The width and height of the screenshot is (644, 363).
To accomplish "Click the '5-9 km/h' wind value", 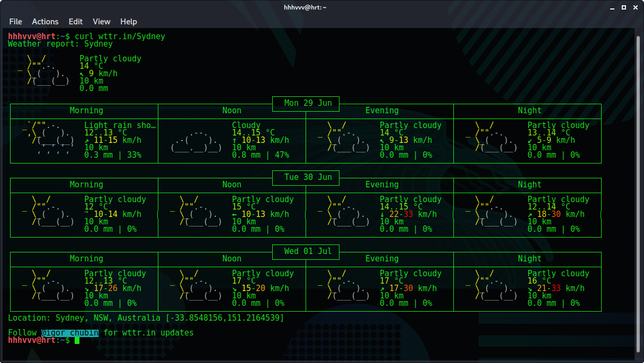I will pyautogui.click(x=556, y=140).
